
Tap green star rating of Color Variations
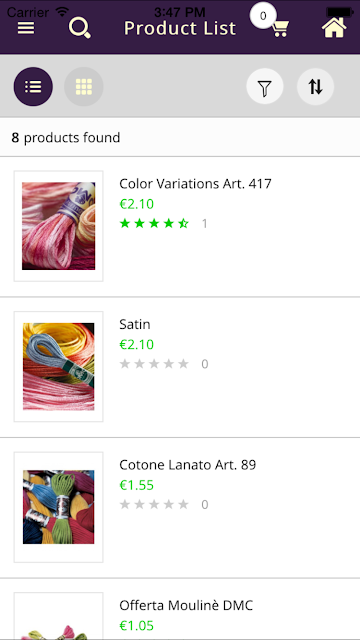154,223
